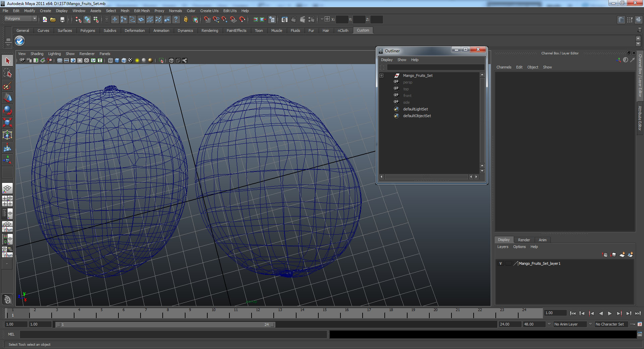The width and height of the screenshot is (644, 349).
Task: Expand the XYZ input mode dropdown arrow
Action: coord(322,19)
